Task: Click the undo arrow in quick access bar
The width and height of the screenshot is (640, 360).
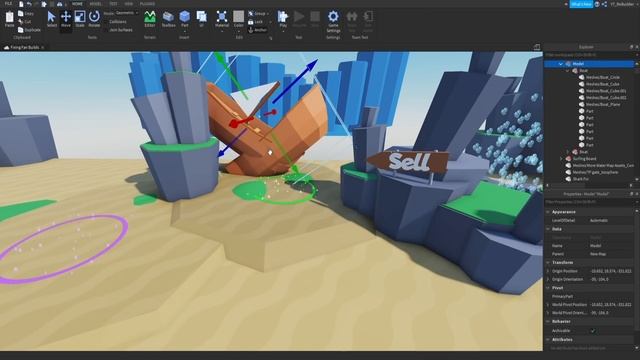Action: 29,4
